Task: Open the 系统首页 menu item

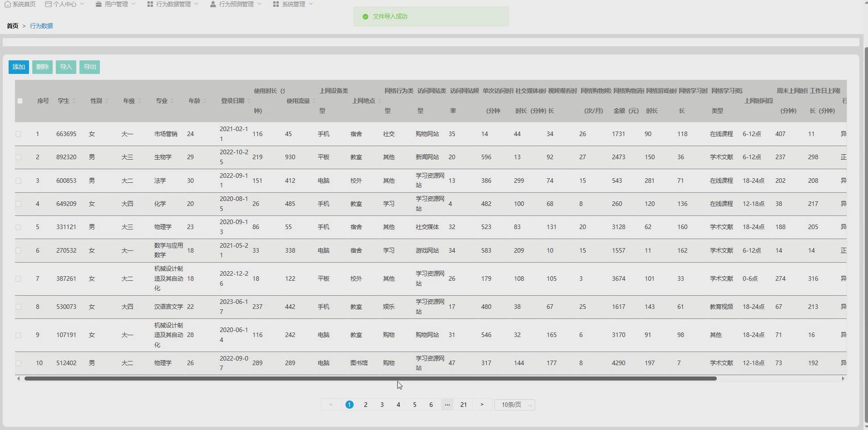Action: tap(20, 4)
